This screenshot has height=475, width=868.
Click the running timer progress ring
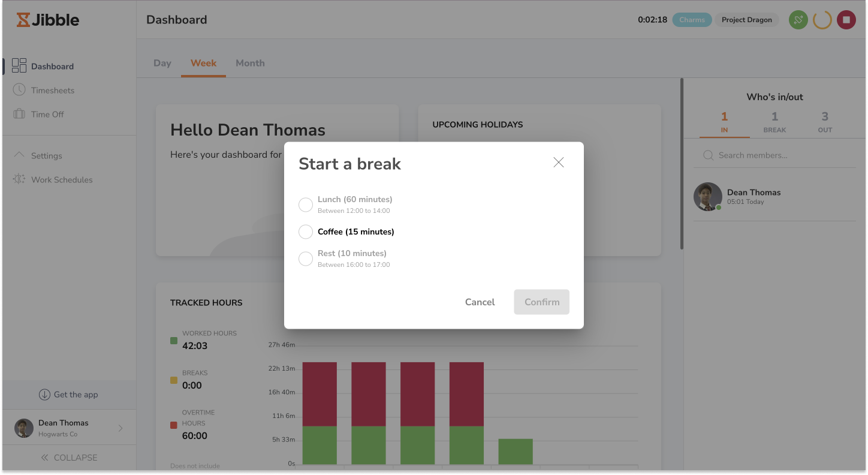(822, 19)
